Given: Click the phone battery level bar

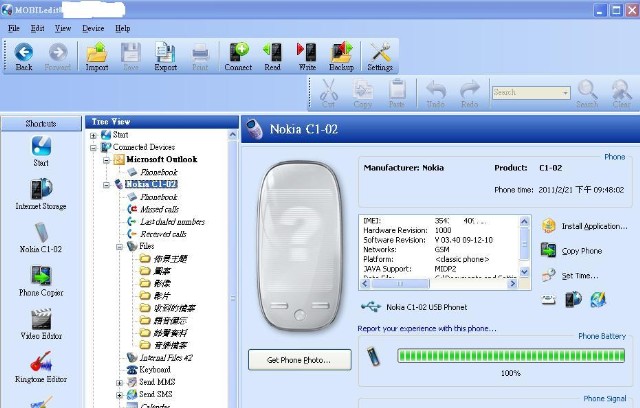Looking at the screenshot, I should pos(510,356).
